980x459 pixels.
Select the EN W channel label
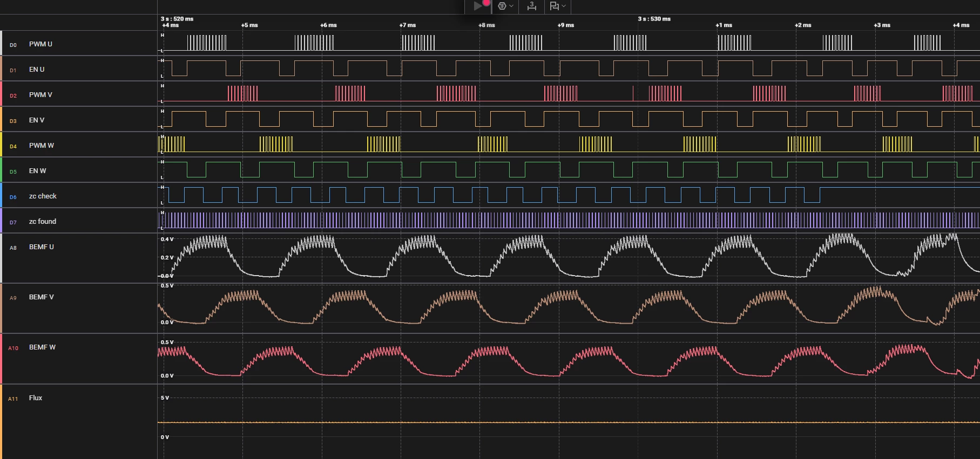tap(37, 171)
